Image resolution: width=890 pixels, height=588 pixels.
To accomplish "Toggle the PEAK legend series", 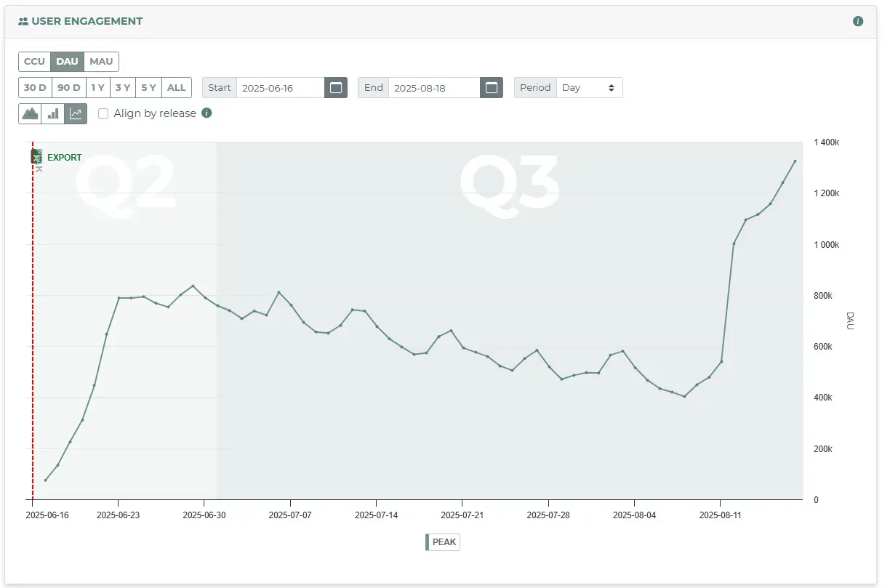I will point(443,542).
